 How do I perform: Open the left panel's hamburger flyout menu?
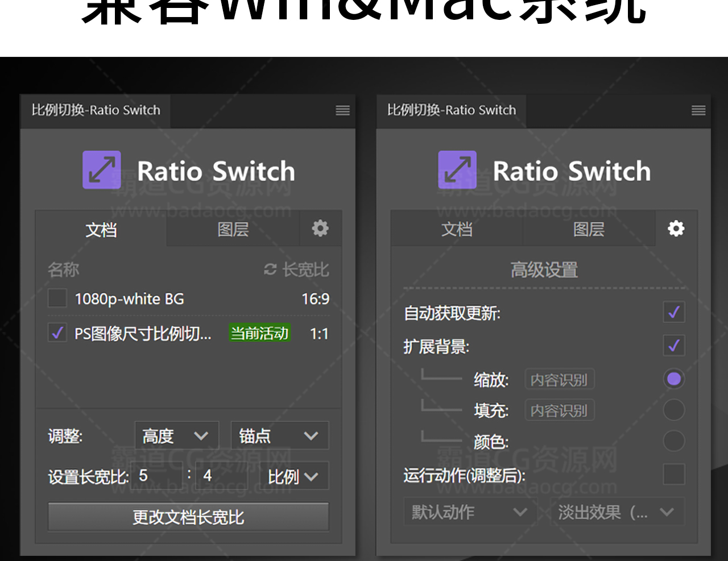coord(342,110)
